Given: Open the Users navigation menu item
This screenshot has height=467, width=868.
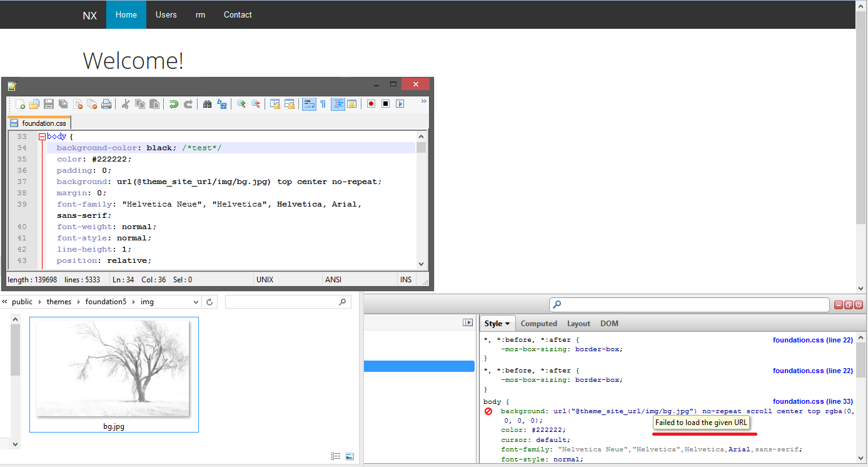Looking at the screenshot, I should click(x=166, y=14).
